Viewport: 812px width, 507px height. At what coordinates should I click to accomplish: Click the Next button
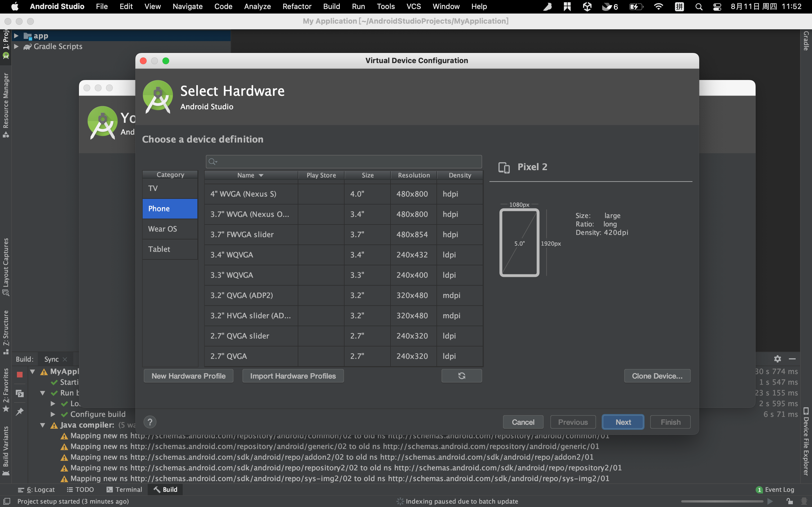click(623, 422)
